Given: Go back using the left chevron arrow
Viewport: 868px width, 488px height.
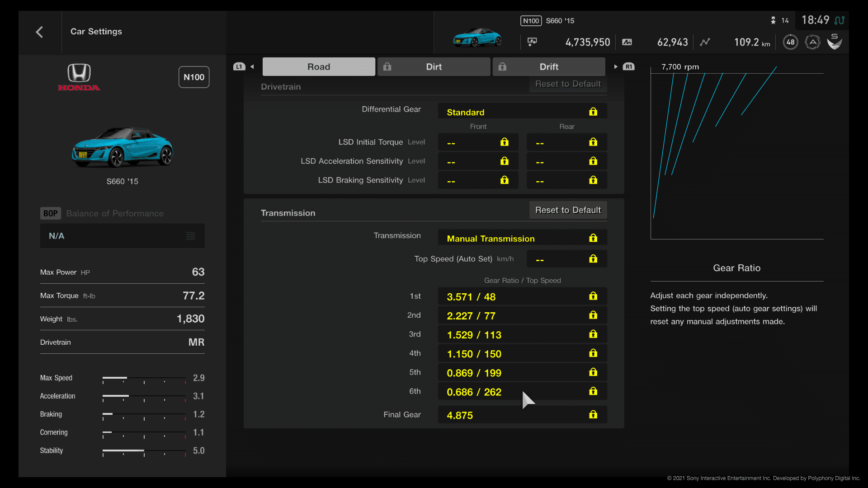Looking at the screenshot, I should pyautogui.click(x=39, y=32).
